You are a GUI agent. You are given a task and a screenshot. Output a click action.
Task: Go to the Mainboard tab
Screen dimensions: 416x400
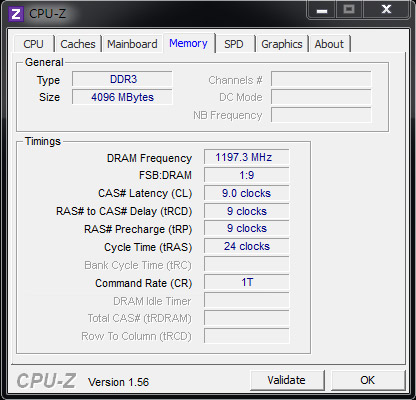[x=132, y=44]
